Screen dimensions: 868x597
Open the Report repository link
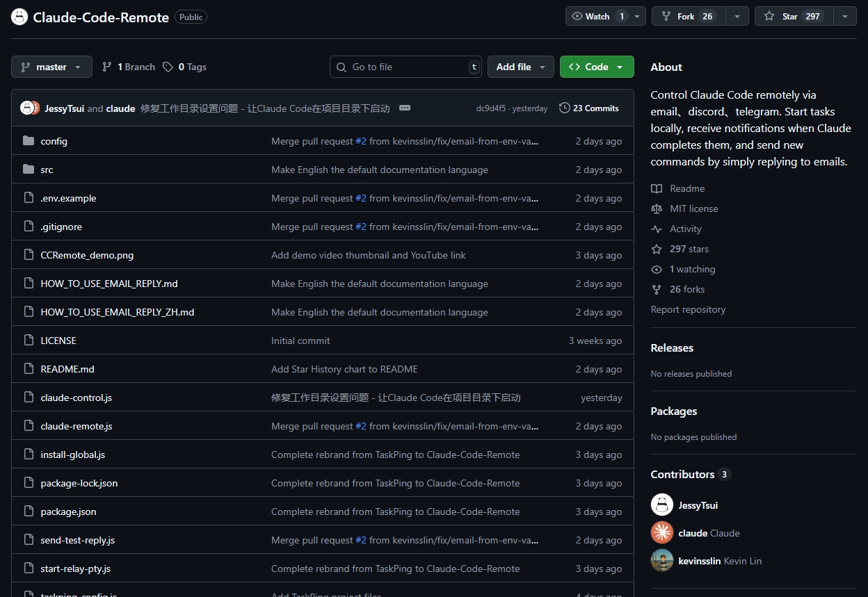688,309
